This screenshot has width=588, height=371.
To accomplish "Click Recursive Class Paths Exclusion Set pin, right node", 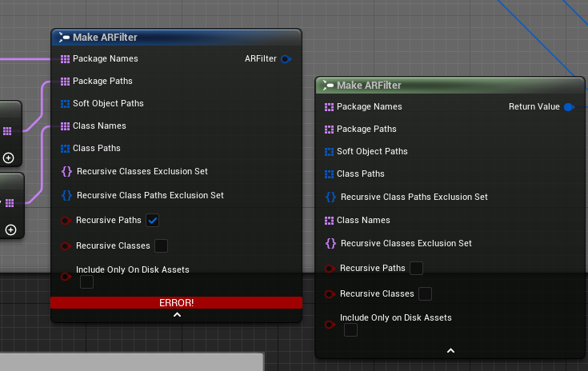I will pos(330,197).
